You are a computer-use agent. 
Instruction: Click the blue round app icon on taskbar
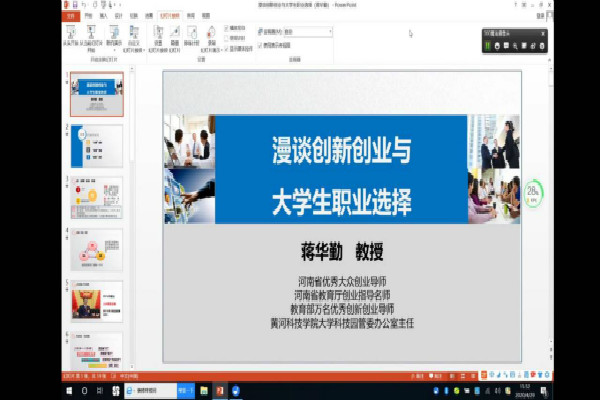236,391
